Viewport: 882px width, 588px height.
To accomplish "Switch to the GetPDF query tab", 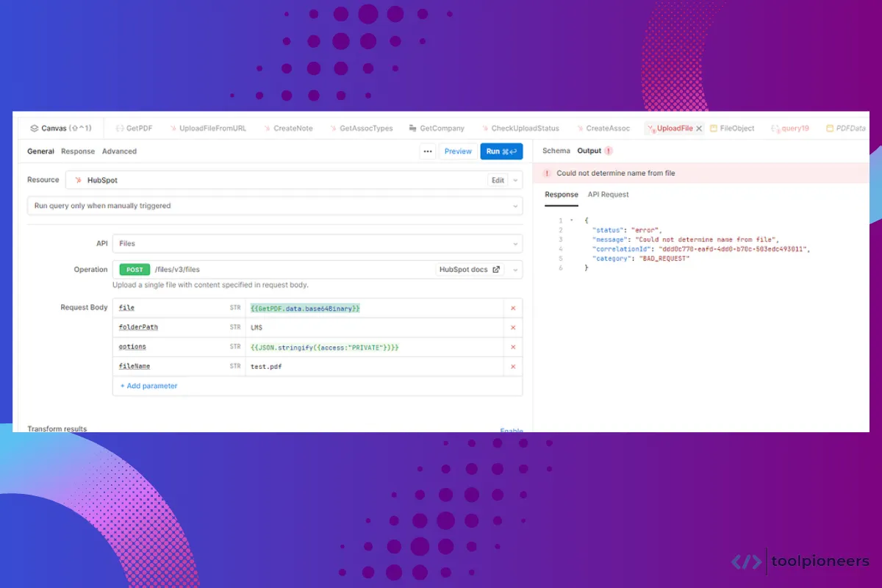I will (134, 128).
